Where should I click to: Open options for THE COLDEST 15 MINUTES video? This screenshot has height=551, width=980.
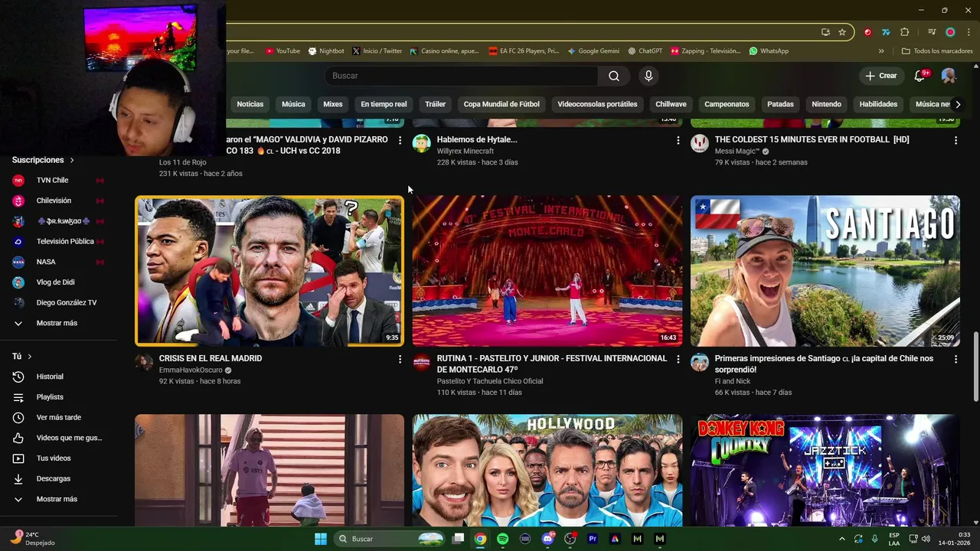pos(955,140)
